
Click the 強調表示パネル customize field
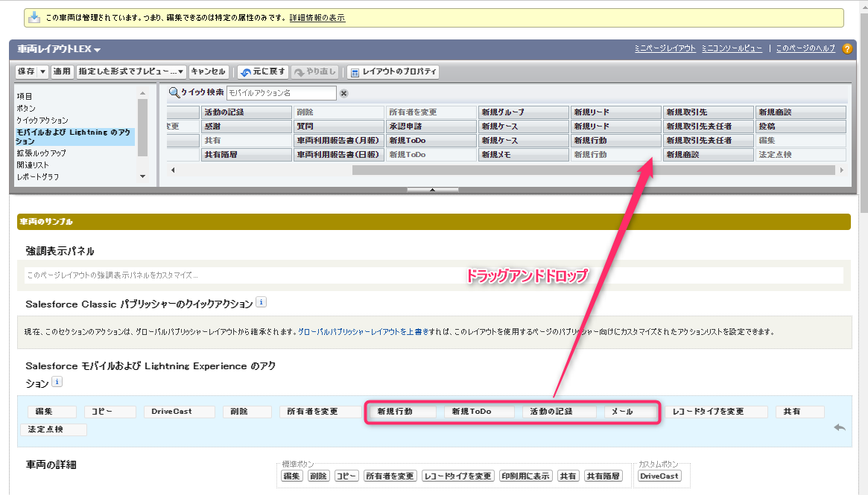point(434,275)
